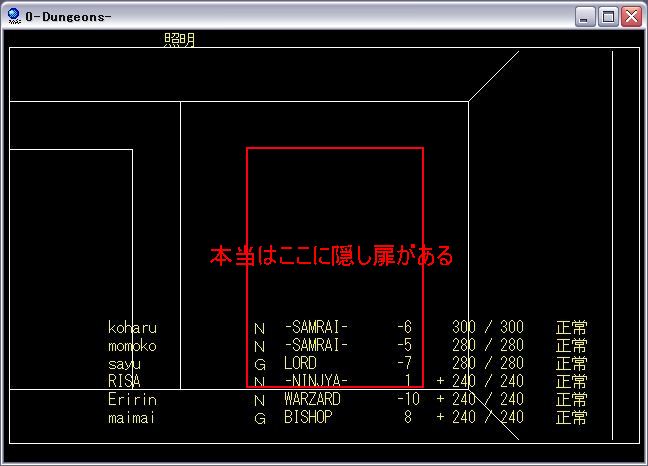
Task: Click sayu's HP 280 / 280
Action: click(488, 363)
